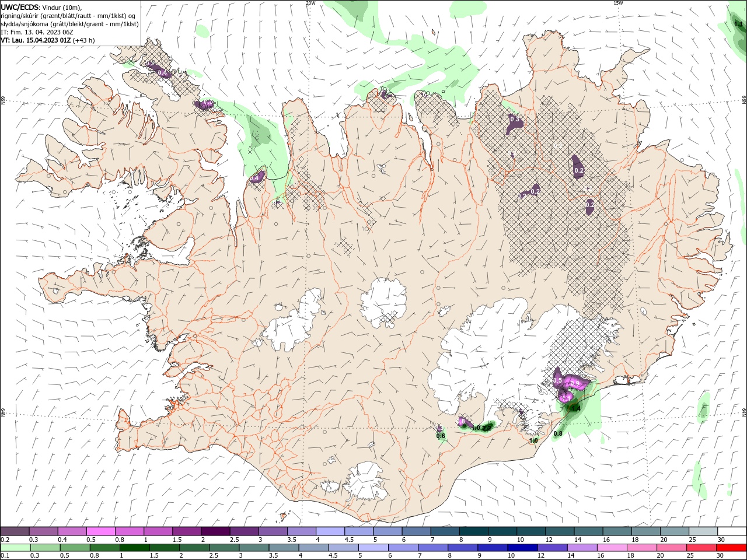
Task: Select the darkest green lower swatch at 1
Action: point(134,547)
